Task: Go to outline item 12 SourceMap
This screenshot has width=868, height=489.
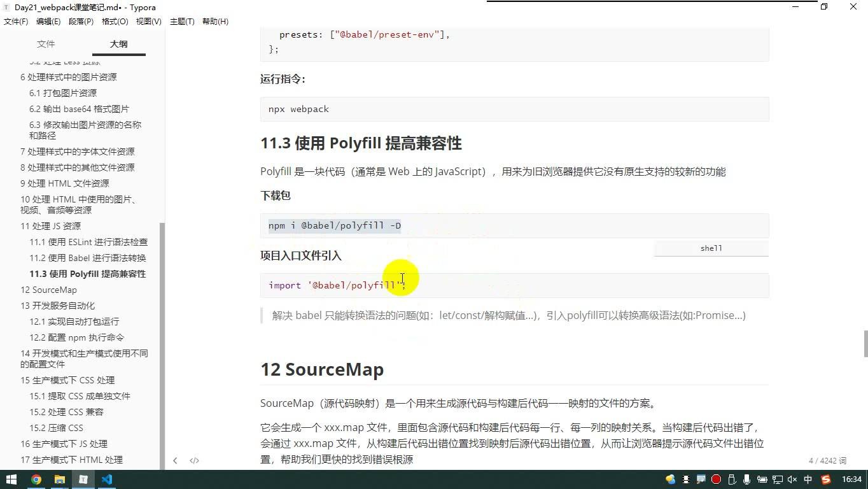Action: [48, 290]
